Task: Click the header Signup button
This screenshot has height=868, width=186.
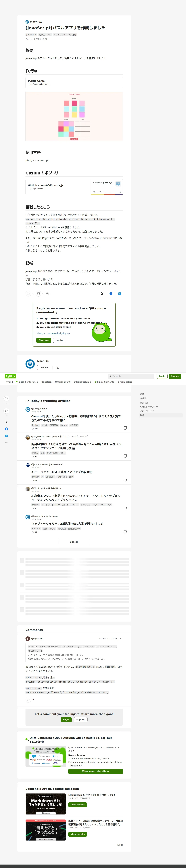Action: coord(175,376)
